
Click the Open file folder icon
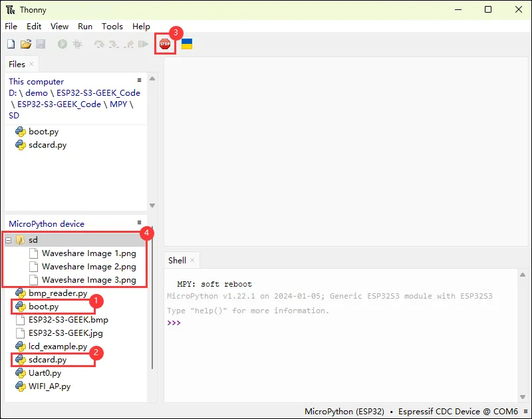(x=26, y=45)
